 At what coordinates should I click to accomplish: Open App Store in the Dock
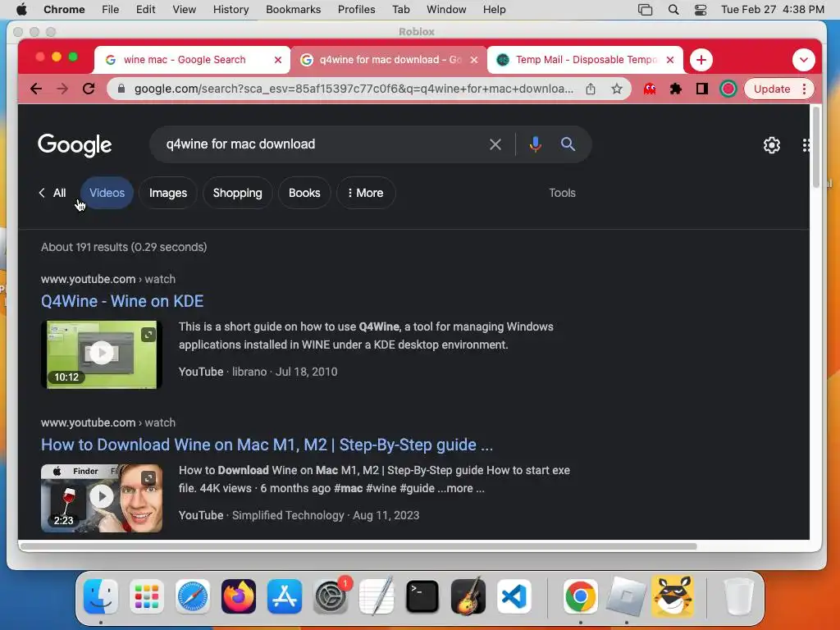(x=285, y=596)
